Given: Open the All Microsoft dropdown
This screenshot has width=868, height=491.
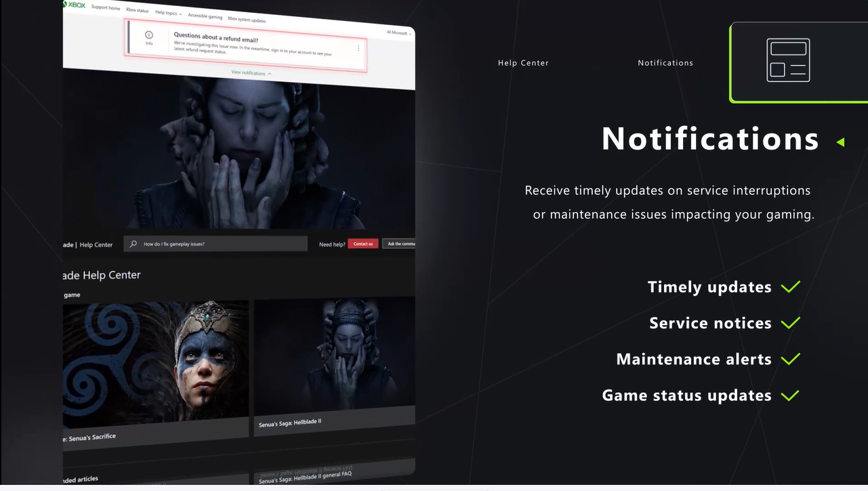Looking at the screenshot, I should (x=398, y=33).
